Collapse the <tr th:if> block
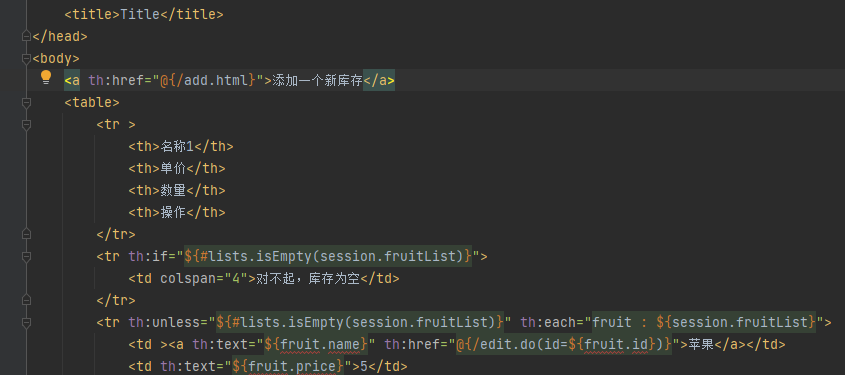Viewport: 845px width, 375px height. (x=26, y=256)
